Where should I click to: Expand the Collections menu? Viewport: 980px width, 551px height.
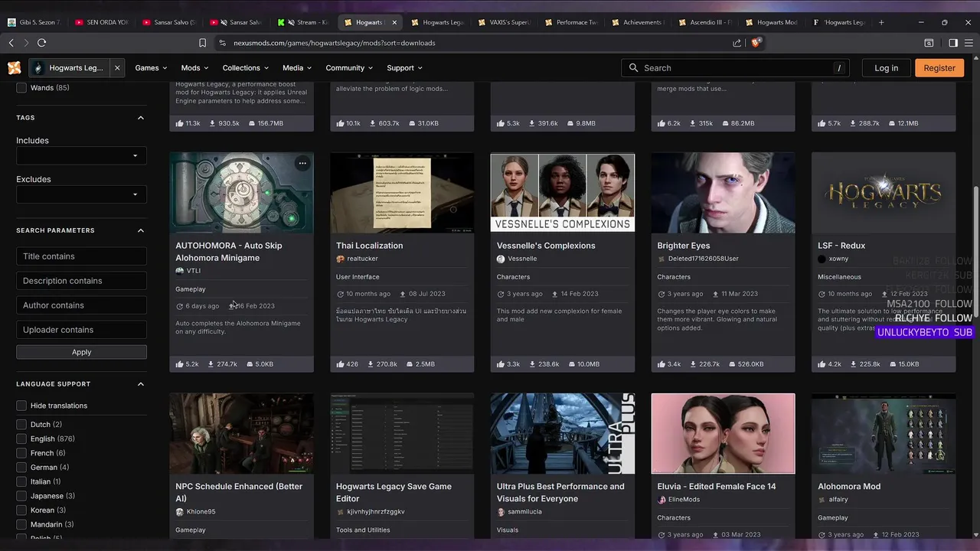[246, 68]
